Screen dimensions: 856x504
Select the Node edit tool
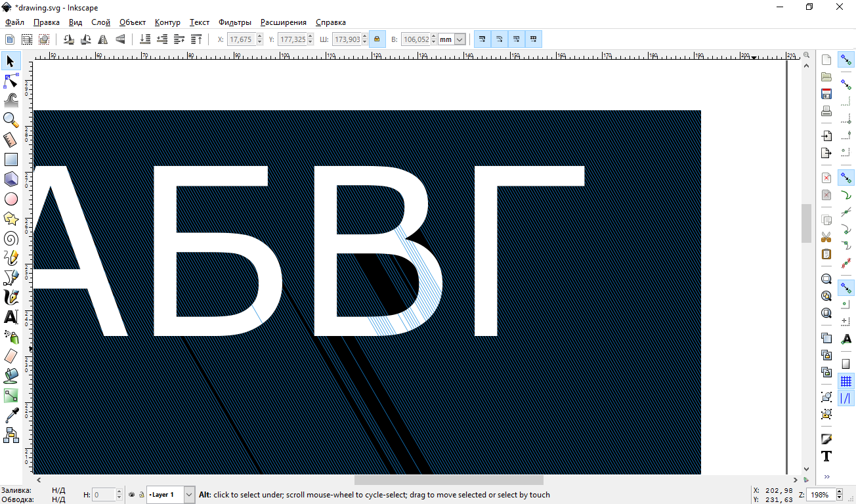11,81
